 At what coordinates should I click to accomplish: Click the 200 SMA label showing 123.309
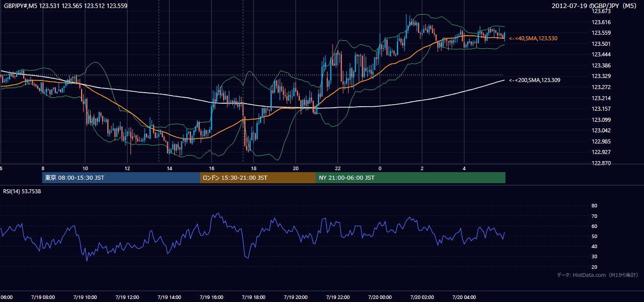coord(535,80)
